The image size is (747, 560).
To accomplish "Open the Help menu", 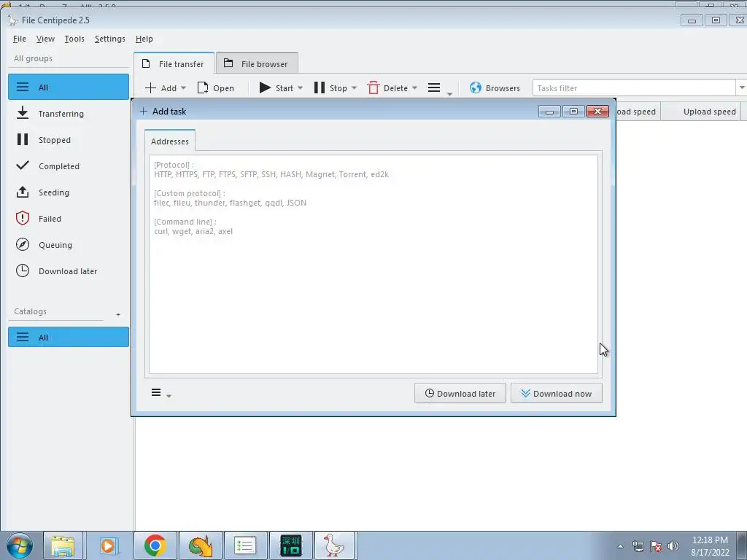I will 144,39.
